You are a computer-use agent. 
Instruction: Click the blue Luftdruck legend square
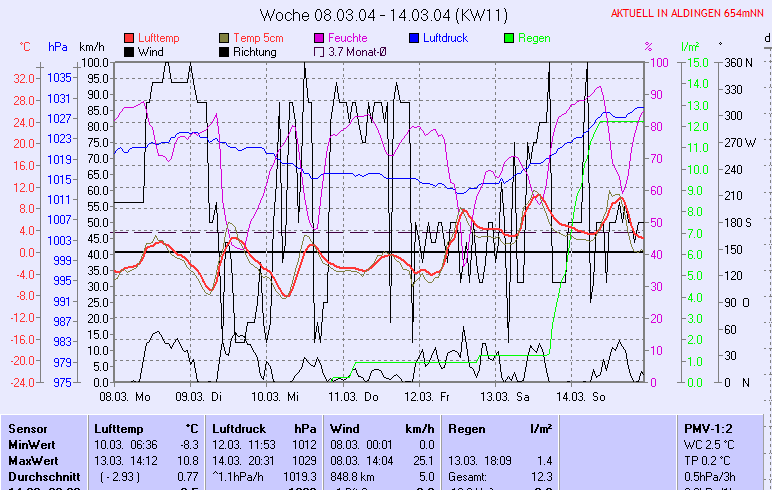click(x=413, y=38)
